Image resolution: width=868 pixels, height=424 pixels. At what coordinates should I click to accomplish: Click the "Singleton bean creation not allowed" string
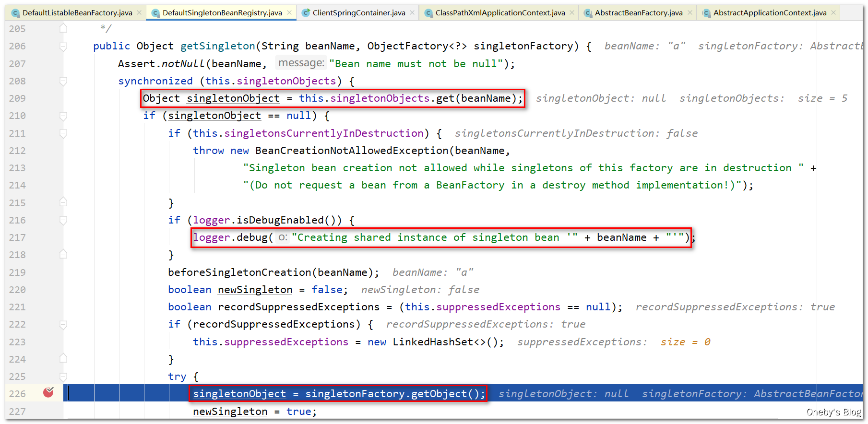coord(523,168)
